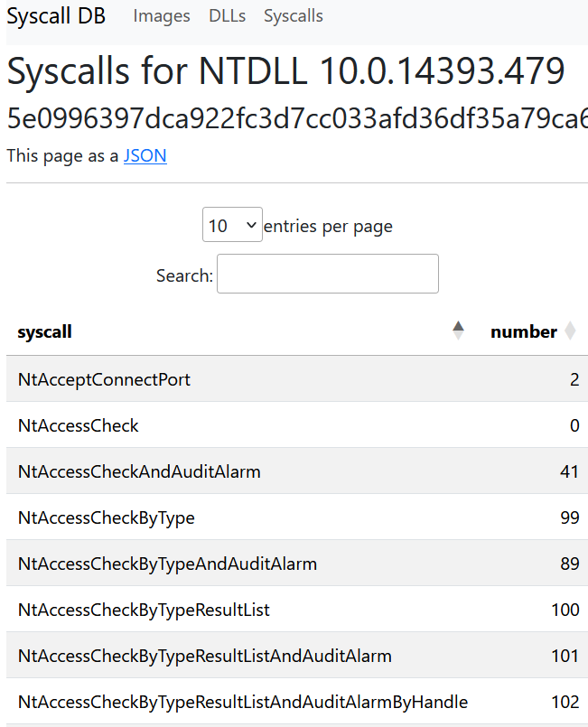Go to the DLLs nav item
This screenshot has height=727, width=588.
(227, 16)
